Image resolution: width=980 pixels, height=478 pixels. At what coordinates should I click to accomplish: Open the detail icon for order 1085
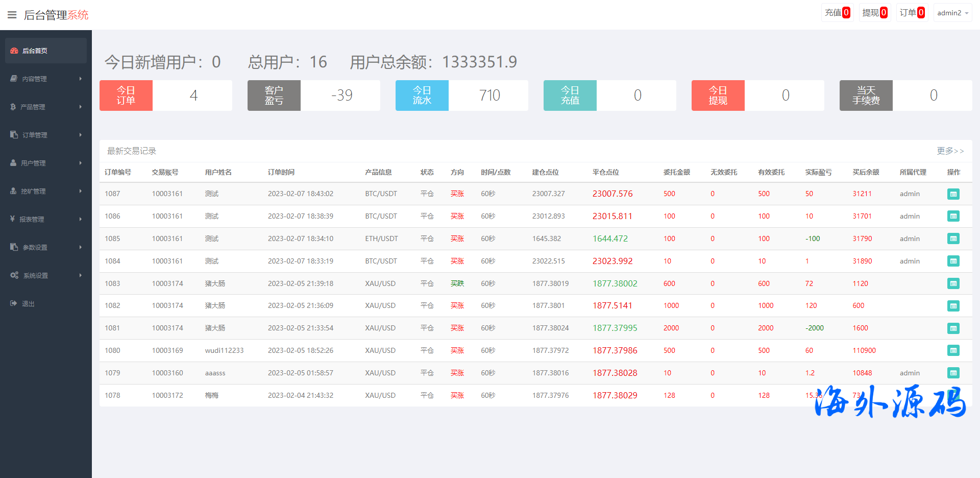[x=953, y=238]
